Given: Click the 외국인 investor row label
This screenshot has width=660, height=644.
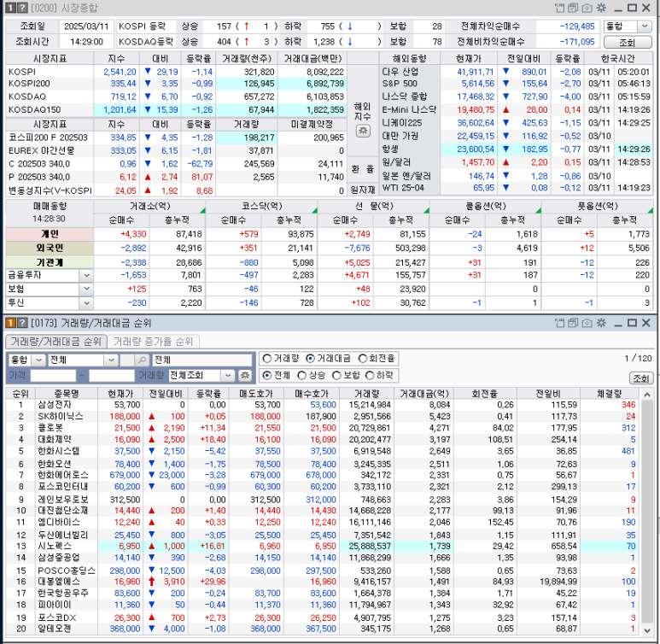Looking at the screenshot, I should [50, 248].
